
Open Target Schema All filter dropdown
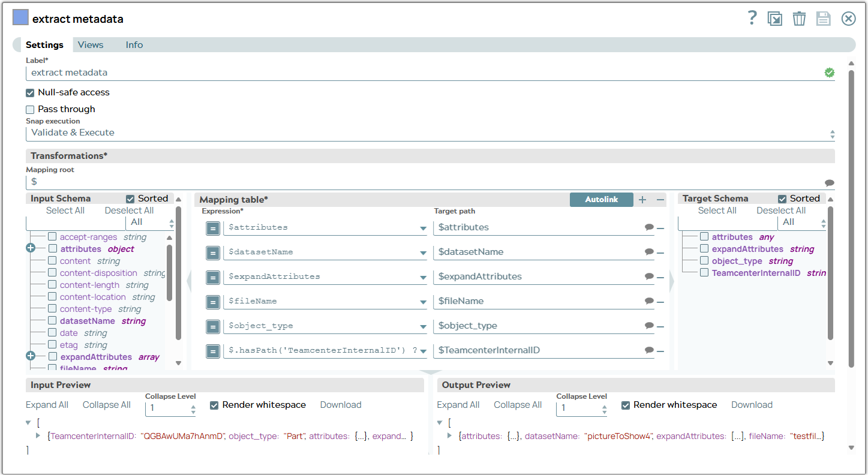(x=802, y=223)
